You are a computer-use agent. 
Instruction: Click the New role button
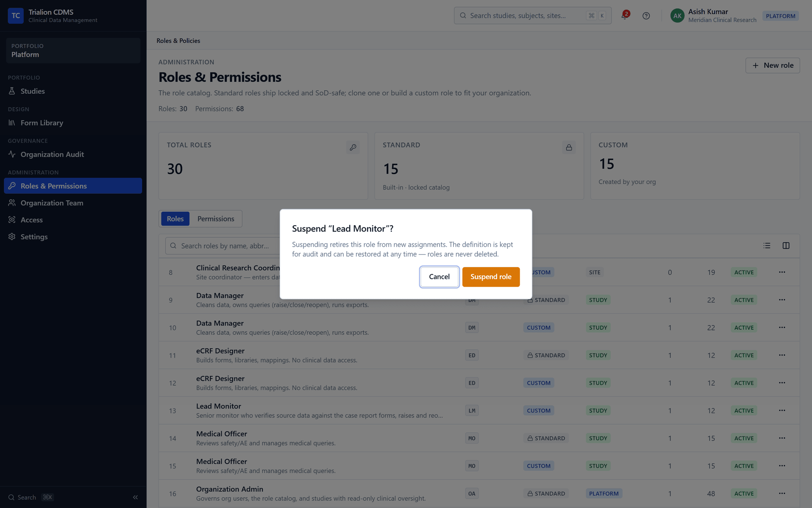772,65
